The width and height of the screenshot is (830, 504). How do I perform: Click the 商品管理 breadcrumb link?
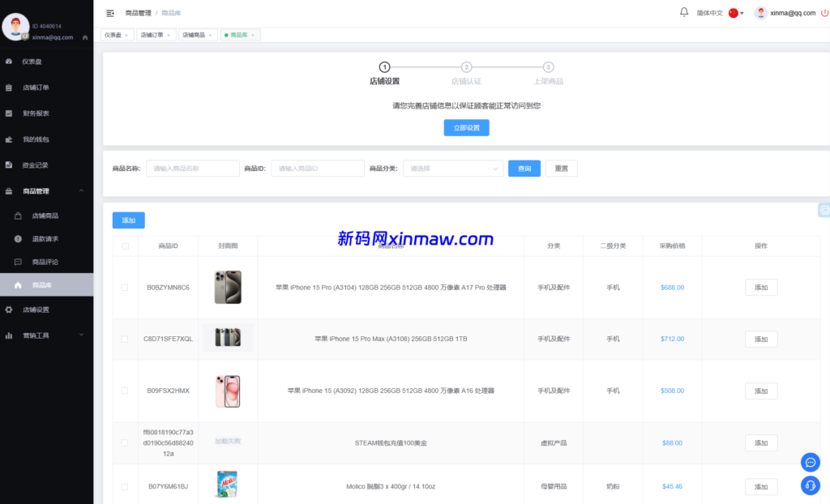[x=138, y=13]
